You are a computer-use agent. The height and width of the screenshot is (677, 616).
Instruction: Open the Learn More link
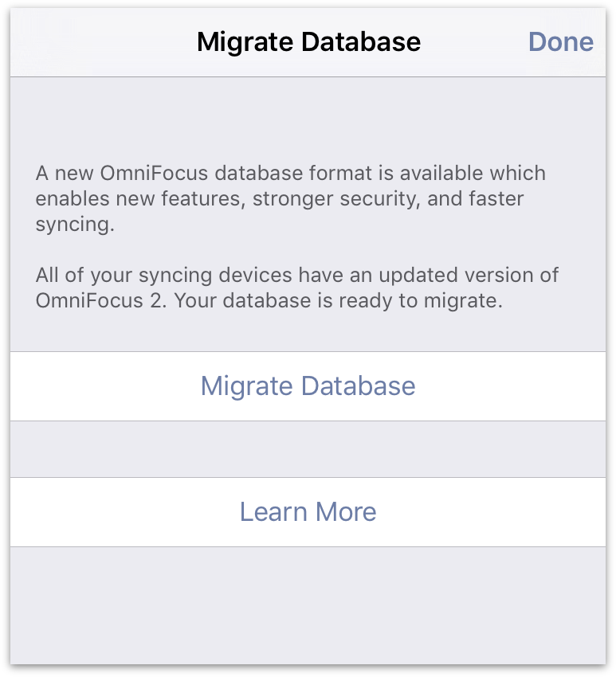(x=308, y=511)
